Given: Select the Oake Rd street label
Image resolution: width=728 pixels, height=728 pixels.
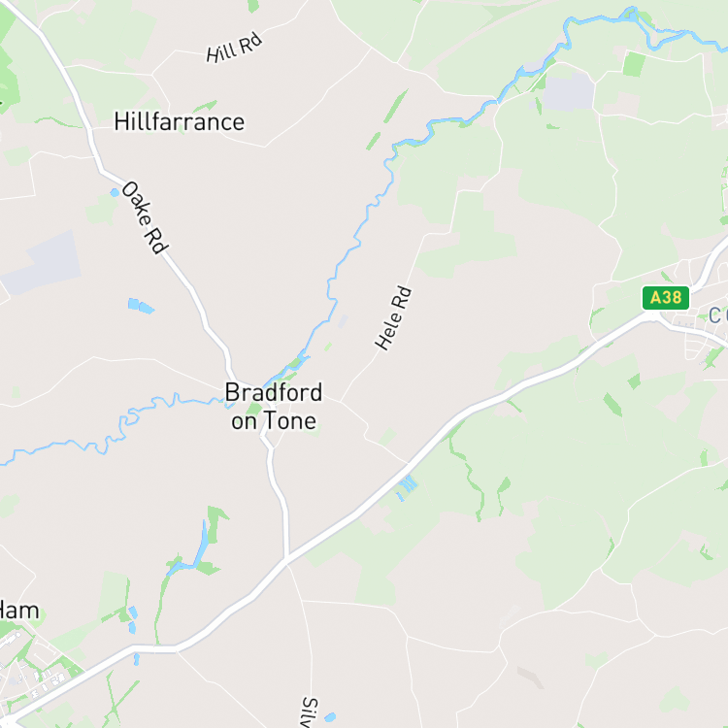Looking at the screenshot, I should pyautogui.click(x=145, y=217).
